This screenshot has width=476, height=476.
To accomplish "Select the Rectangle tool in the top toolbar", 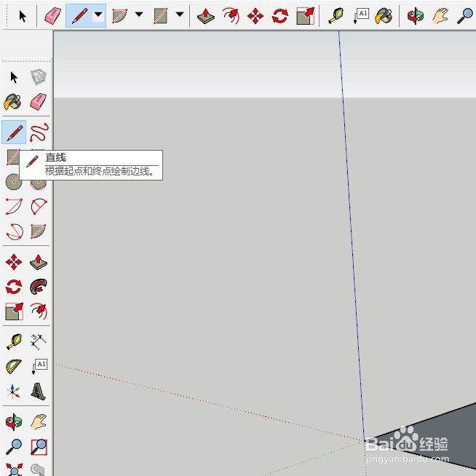I will (161, 16).
